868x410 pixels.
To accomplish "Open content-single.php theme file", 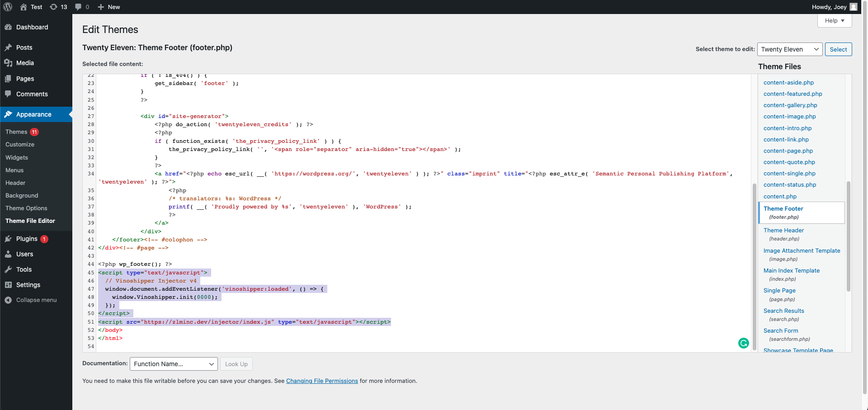I will pyautogui.click(x=789, y=173).
